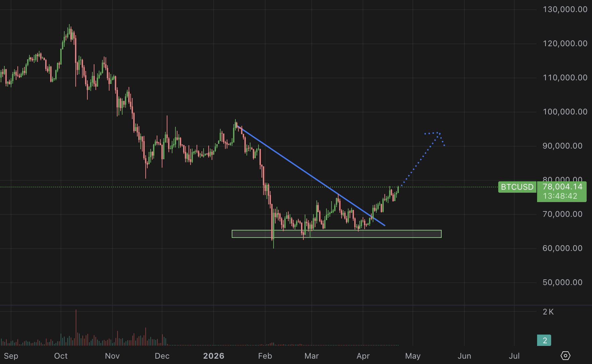Image resolution: width=592 pixels, height=364 pixels.
Task: Click the 13:48:42 candle countdown timer
Action: coord(560,196)
